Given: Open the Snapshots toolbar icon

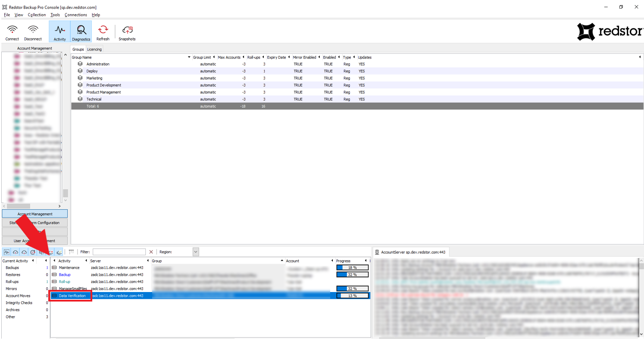Looking at the screenshot, I should (127, 30).
